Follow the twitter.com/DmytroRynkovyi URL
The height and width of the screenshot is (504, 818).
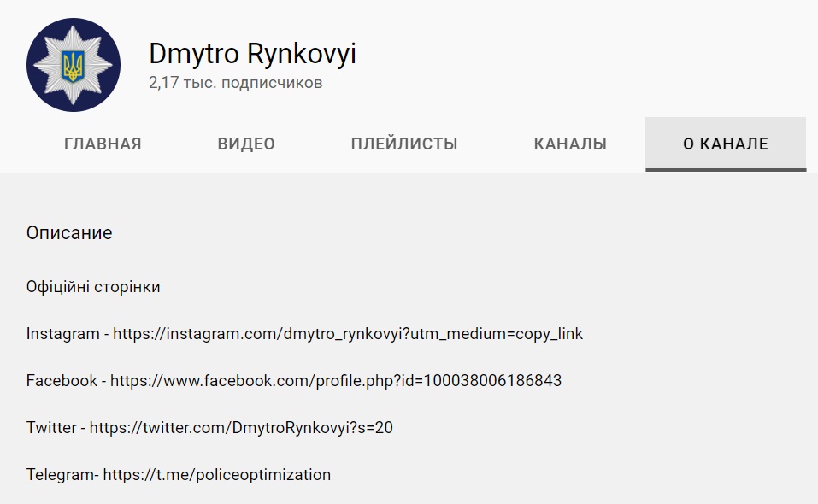241,428
